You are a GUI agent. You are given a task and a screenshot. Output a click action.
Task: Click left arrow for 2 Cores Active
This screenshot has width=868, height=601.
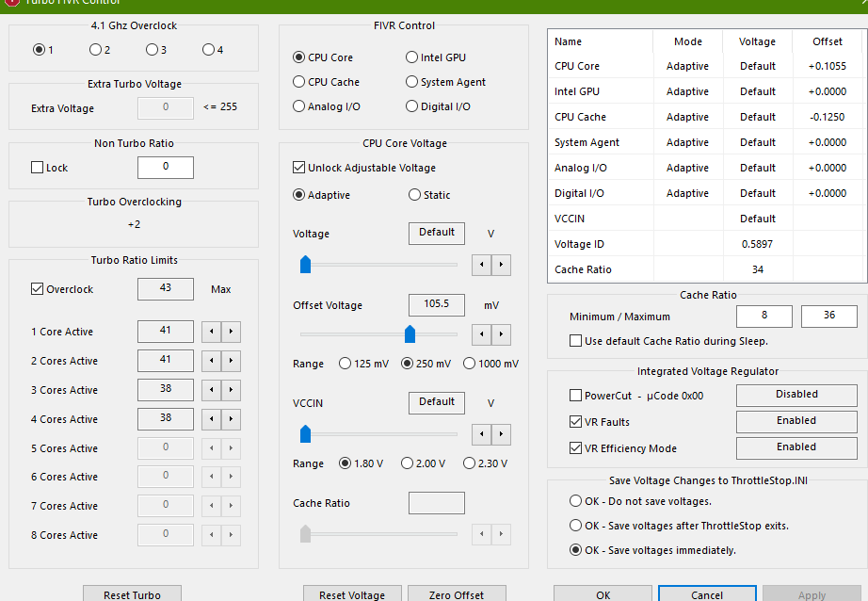(213, 361)
